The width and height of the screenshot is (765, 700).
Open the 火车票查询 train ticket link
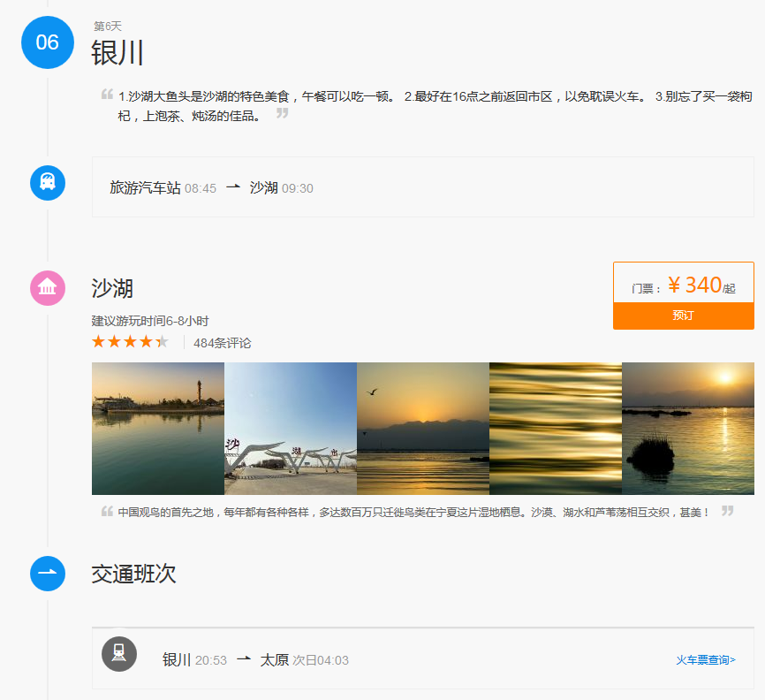pos(705,659)
